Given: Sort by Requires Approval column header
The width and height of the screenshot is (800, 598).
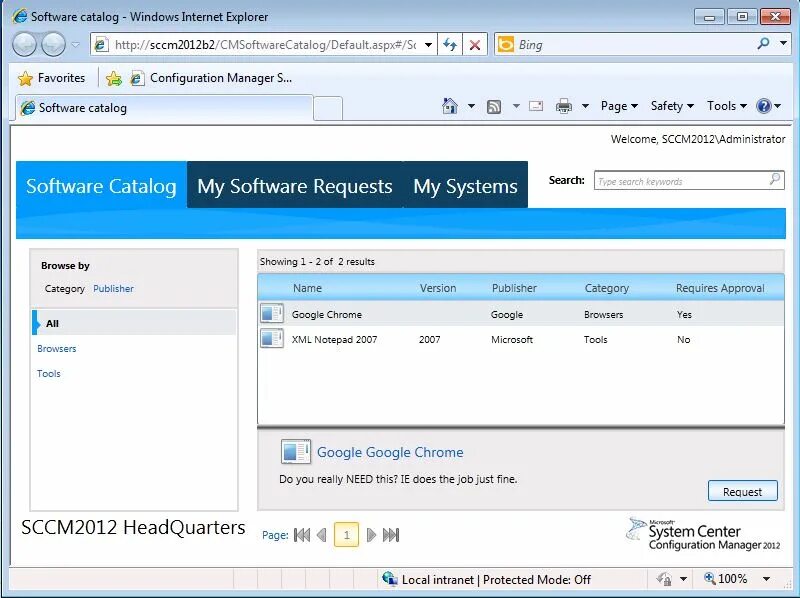Looking at the screenshot, I should coord(720,288).
